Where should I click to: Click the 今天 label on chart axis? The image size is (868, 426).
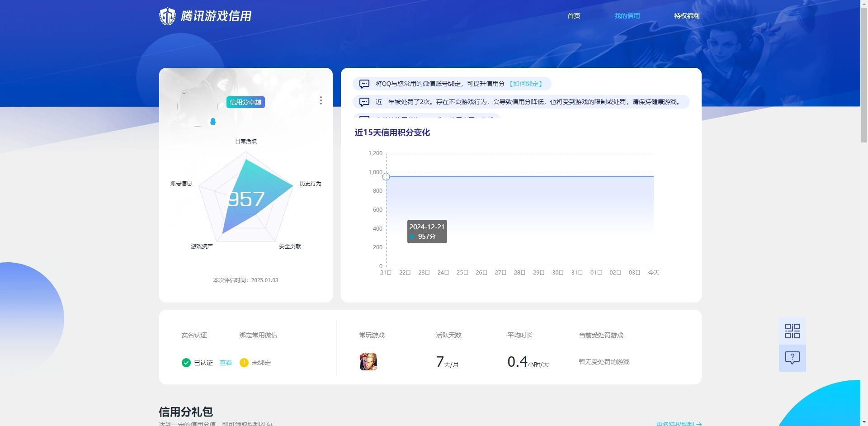(653, 273)
